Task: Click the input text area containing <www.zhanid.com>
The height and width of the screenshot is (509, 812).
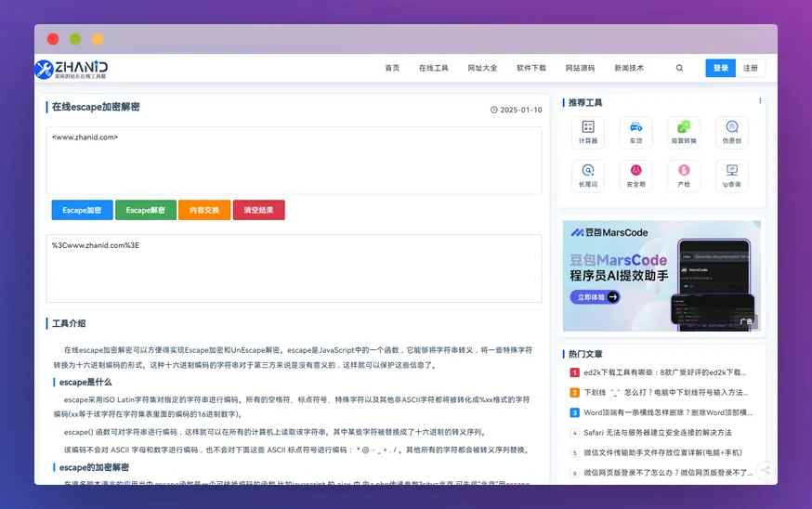Action: [x=294, y=161]
